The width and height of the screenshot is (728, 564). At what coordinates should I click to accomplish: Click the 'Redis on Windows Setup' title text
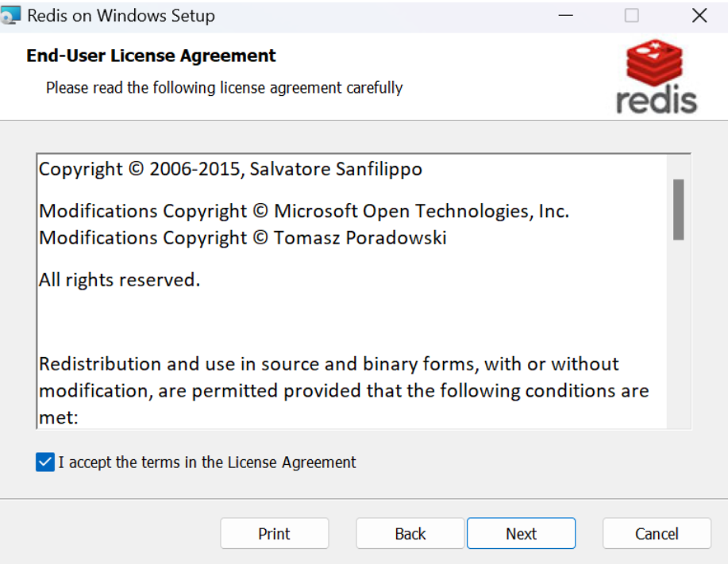tap(121, 15)
